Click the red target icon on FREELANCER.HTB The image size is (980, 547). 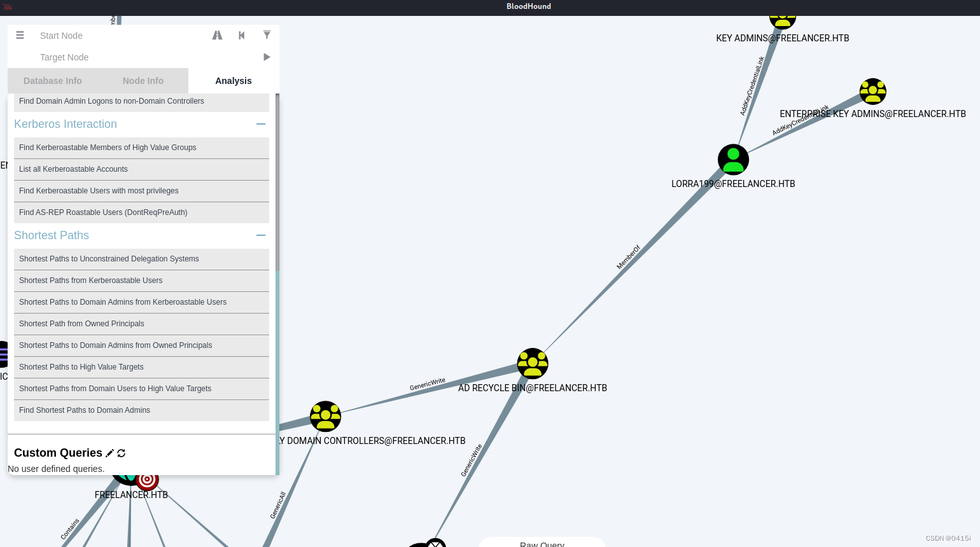click(x=148, y=481)
